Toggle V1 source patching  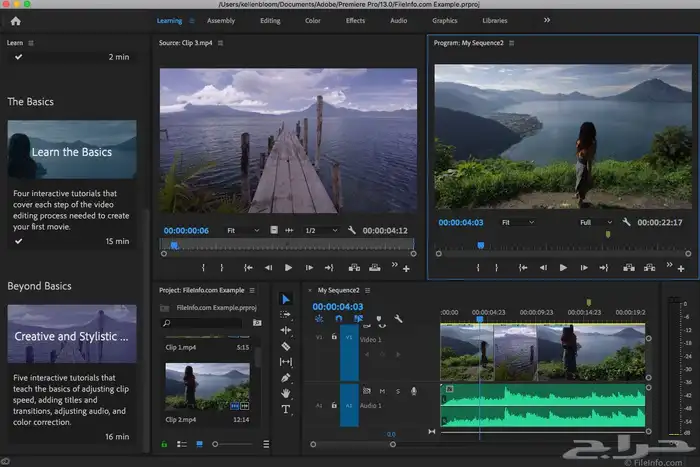click(x=319, y=337)
